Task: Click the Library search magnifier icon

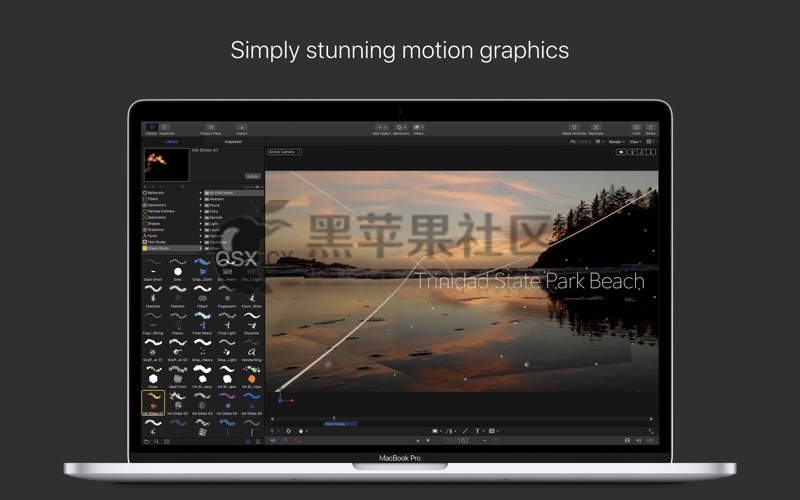Action: click(x=157, y=441)
